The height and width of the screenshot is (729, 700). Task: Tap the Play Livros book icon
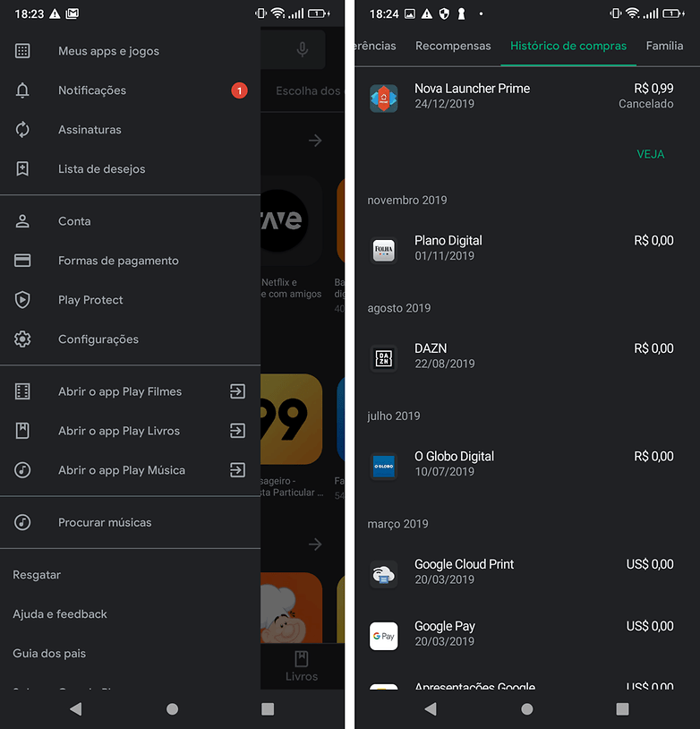(22, 431)
